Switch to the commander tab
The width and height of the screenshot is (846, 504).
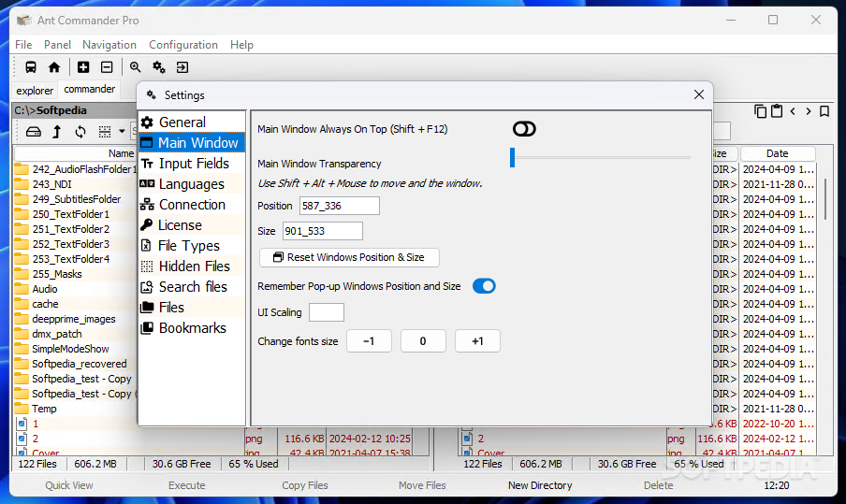coord(90,90)
